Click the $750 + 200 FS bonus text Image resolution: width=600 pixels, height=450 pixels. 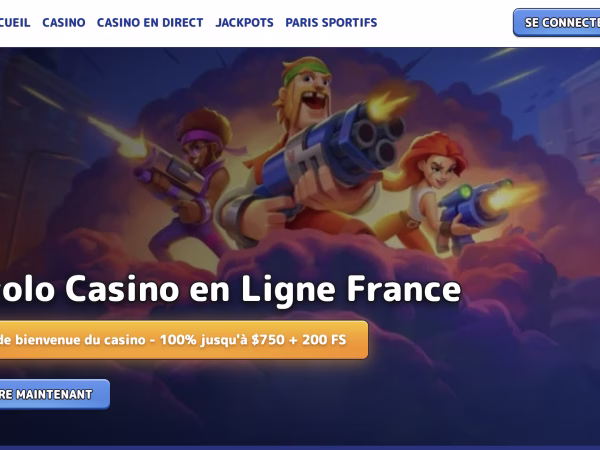click(x=298, y=340)
